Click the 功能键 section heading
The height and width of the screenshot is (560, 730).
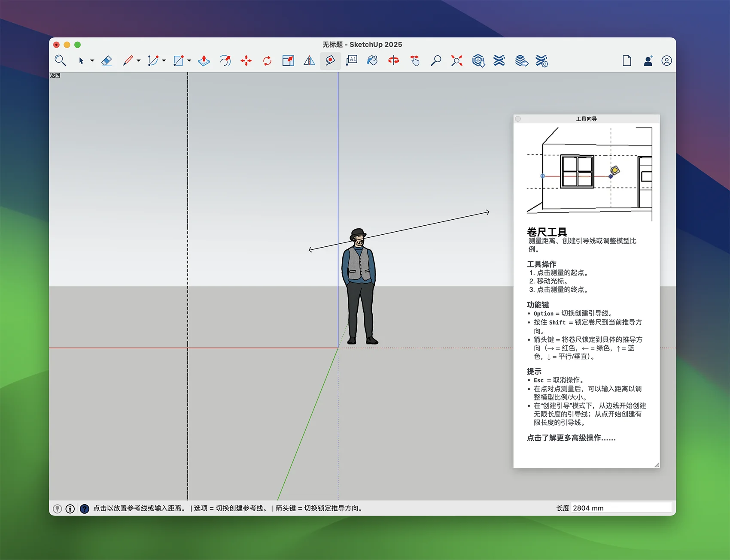click(x=538, y=305)
